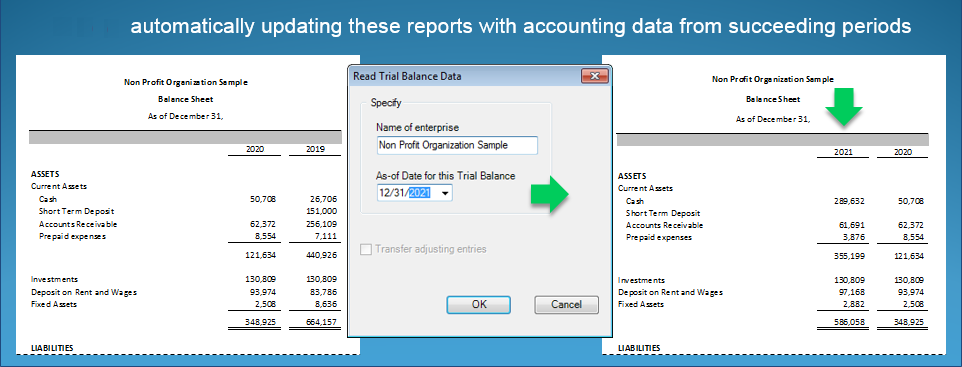Click 'Deposit on Rent and Wages' in left report
Image resolution: width=962 pixels, height=367 pixels.
coord(84,292)
